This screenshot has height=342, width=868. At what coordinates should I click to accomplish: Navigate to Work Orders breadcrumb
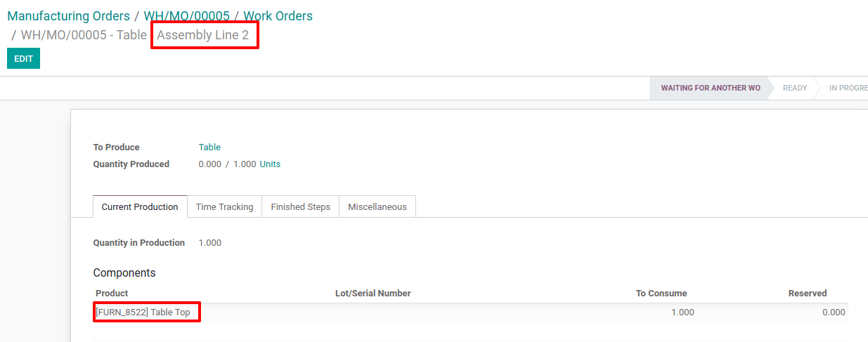(x=278, y=16)
